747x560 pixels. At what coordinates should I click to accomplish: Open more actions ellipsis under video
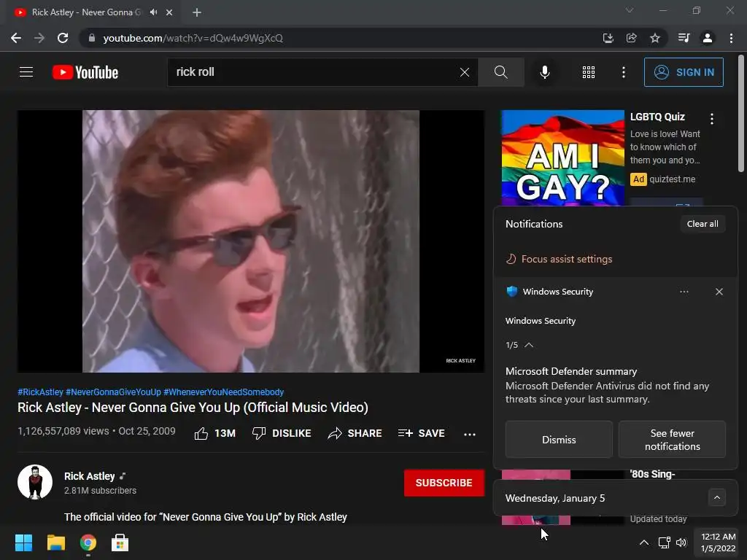(x=470, y=435)
